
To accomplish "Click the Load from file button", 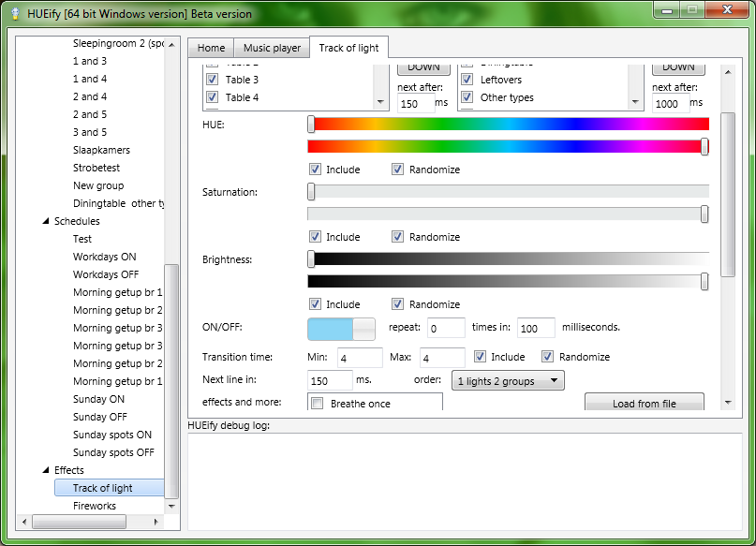I will (645, 403).
